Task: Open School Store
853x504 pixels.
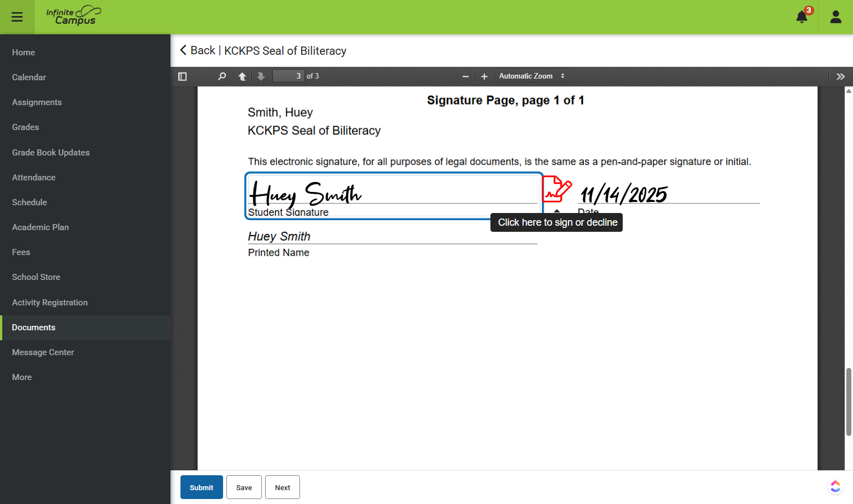Action: (85, 277)
